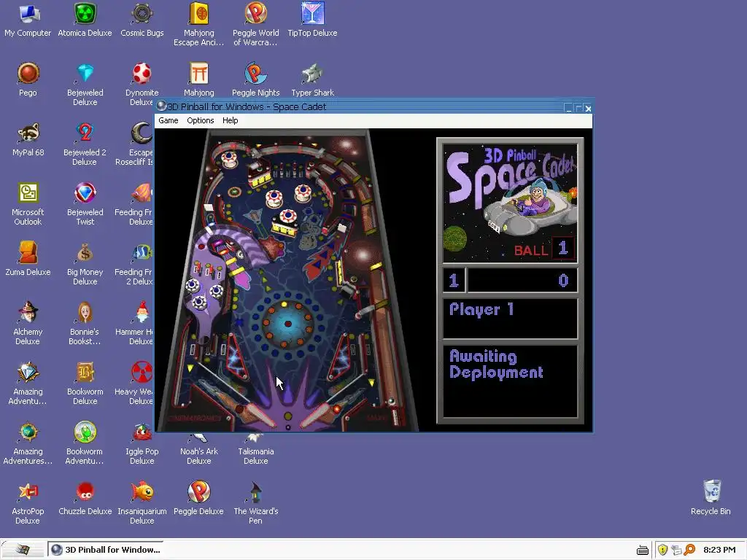Image resolution: width=747 pixels, height=560 pixels.
Task: Select the Typer Shark desktop icon
Action: pos(312,80)
